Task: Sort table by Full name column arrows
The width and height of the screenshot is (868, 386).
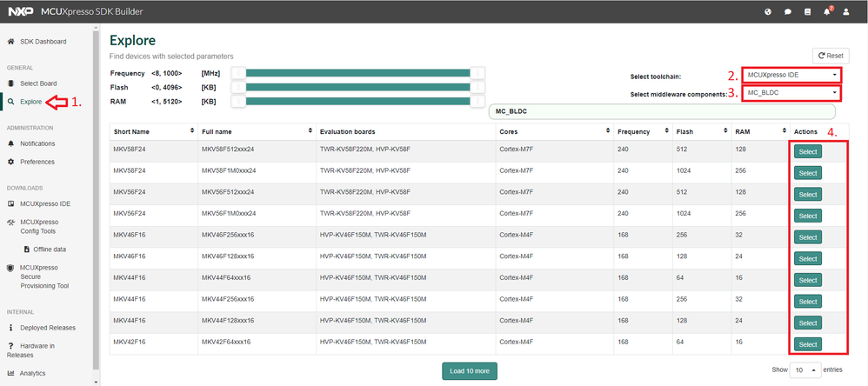Action: point(310,131)
